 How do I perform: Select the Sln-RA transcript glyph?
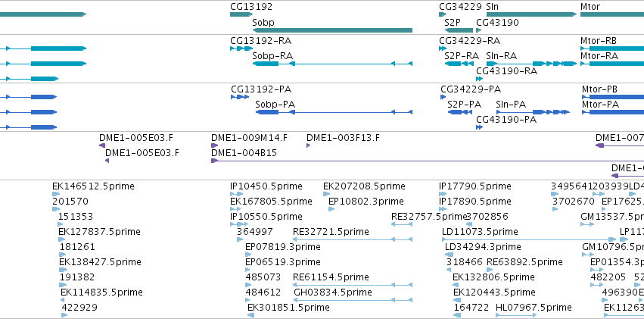tap(531, 64)
